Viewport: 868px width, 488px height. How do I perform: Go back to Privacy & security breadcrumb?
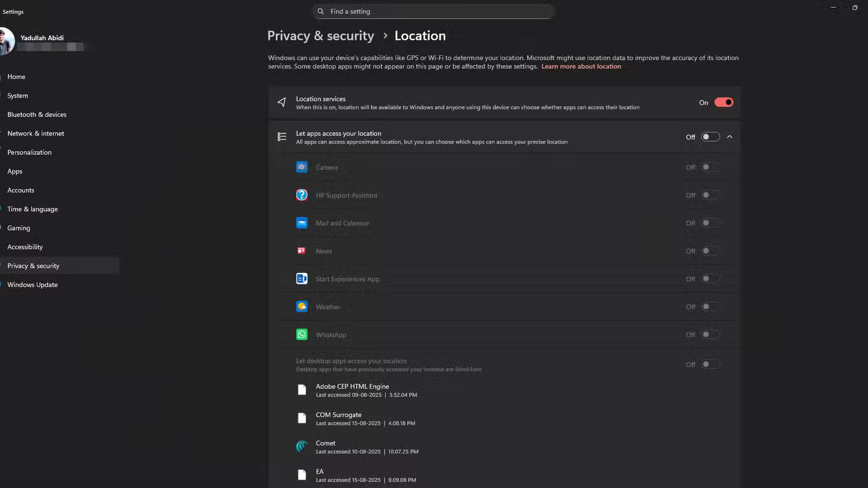pyautogui.click(x=321, y=35)
